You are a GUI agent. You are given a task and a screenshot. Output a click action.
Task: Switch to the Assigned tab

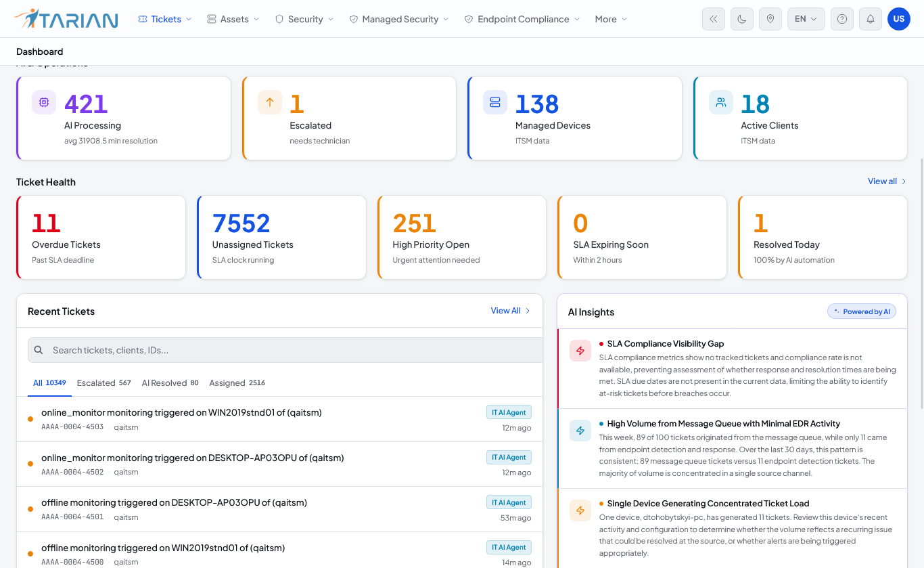coord(237,383)
